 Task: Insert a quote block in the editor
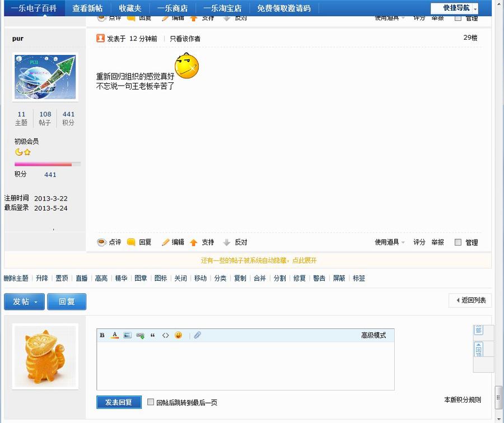click(152, 334)
